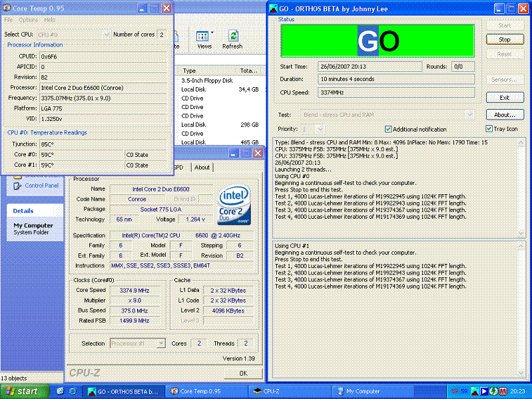Click the first quick launch icon beside start
Screen dimensions: 532x399
click(x=61, y=391)
